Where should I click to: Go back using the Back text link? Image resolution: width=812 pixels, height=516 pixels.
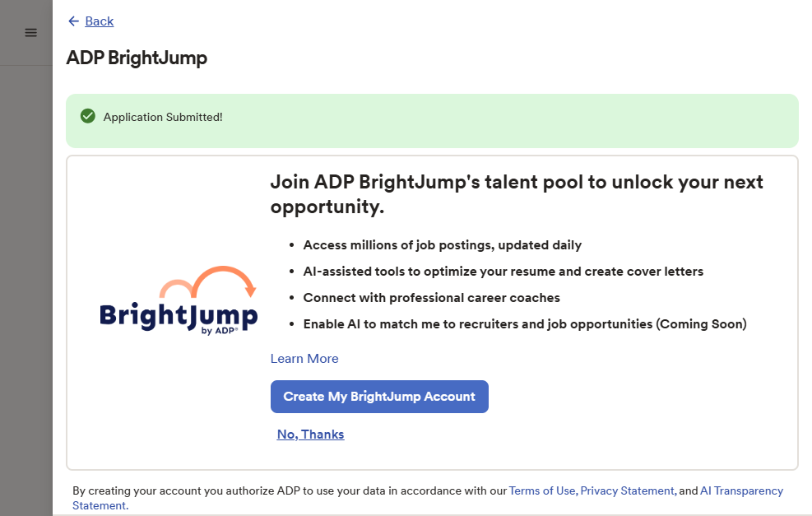click(x=100, y=21)
